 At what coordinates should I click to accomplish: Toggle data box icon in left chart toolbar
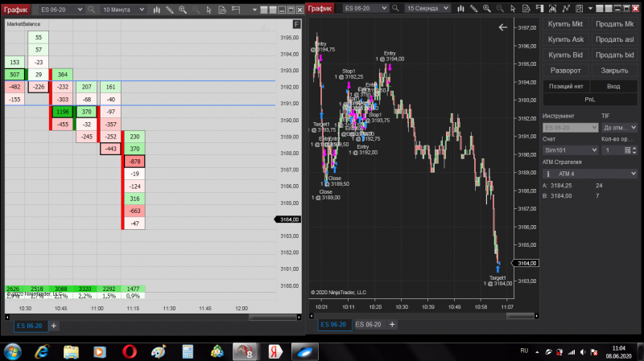point(222,10)
